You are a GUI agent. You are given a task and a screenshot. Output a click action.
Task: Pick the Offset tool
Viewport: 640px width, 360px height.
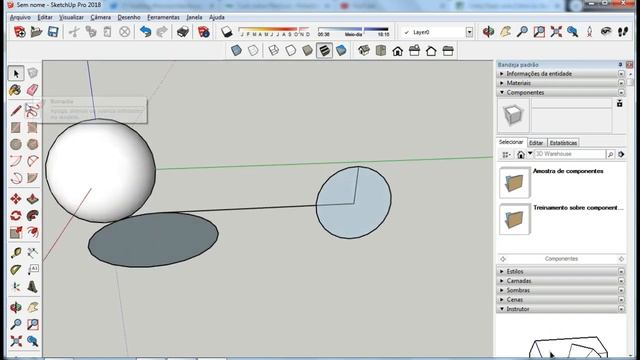[33, 232]
